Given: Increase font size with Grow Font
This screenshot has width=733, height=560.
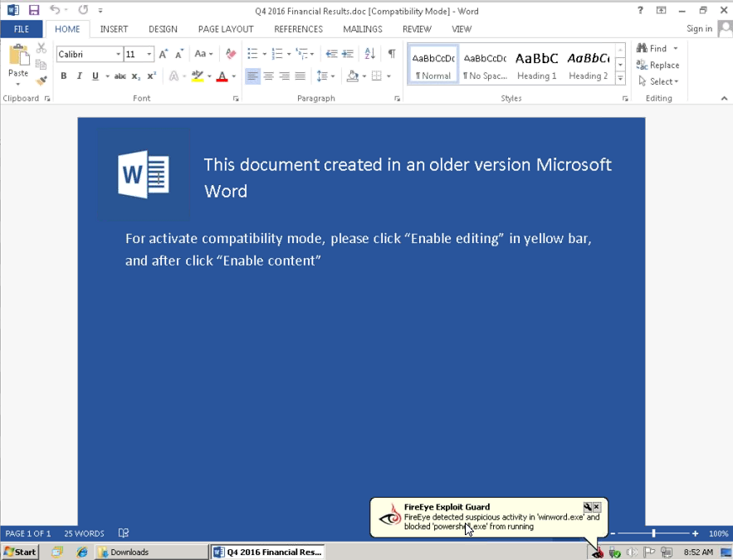Looking at the screenshot, I should 164,54.
